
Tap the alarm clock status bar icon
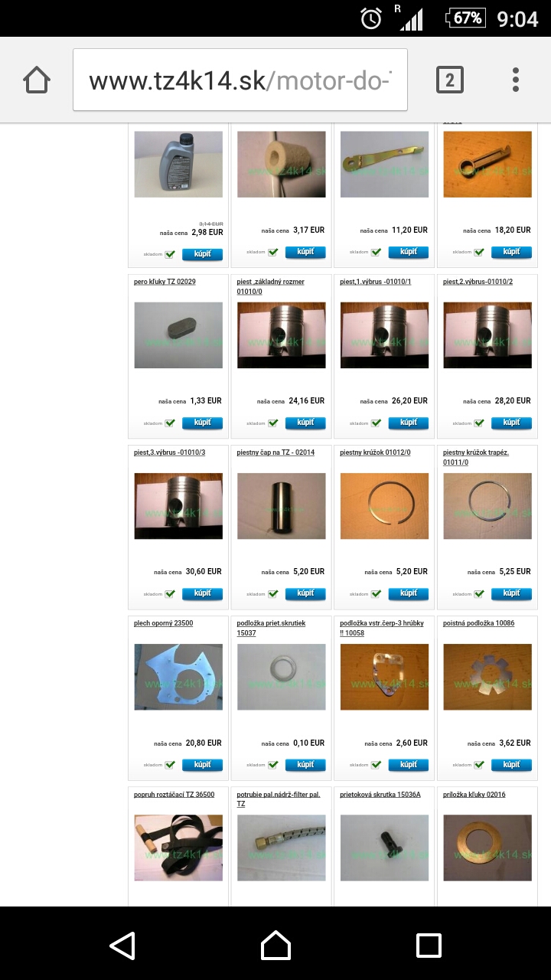click(x=371, y=18)
